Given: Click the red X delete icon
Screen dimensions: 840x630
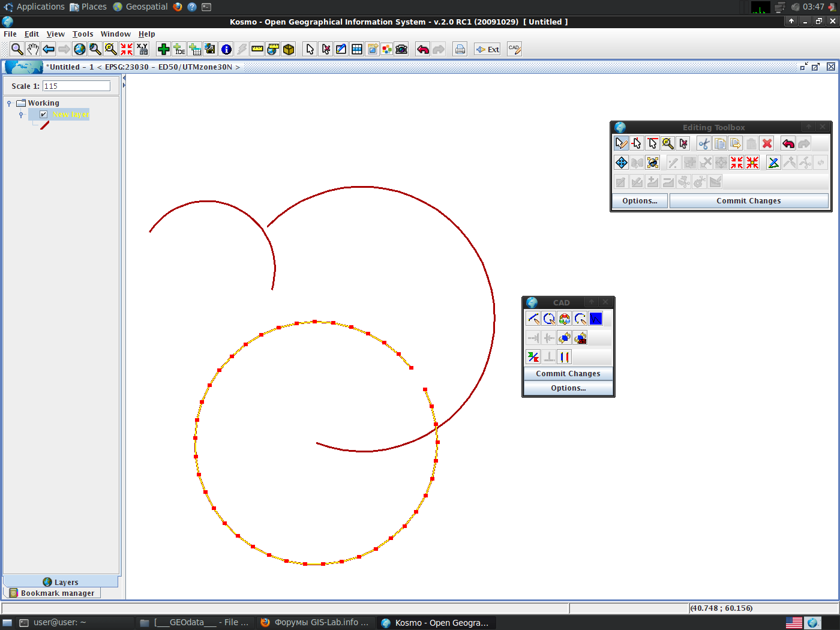Looking at the screenshot, I should (767, 143).
